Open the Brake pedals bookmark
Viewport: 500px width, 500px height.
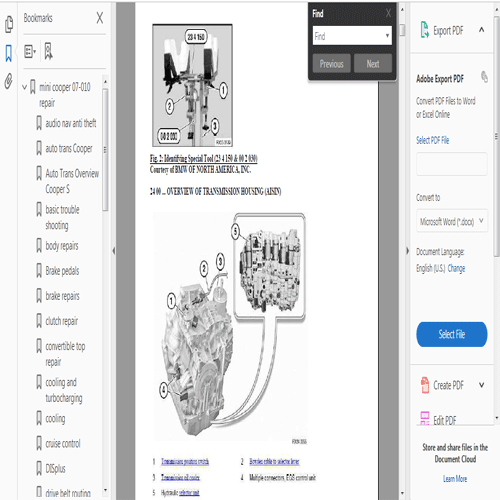click(x=62, y=271)
